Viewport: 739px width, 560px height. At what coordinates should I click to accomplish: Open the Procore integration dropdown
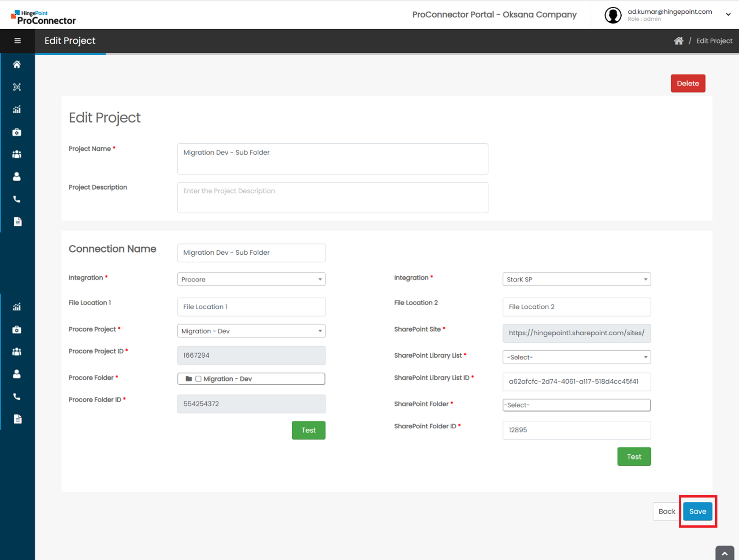click(x=251, y=279)
